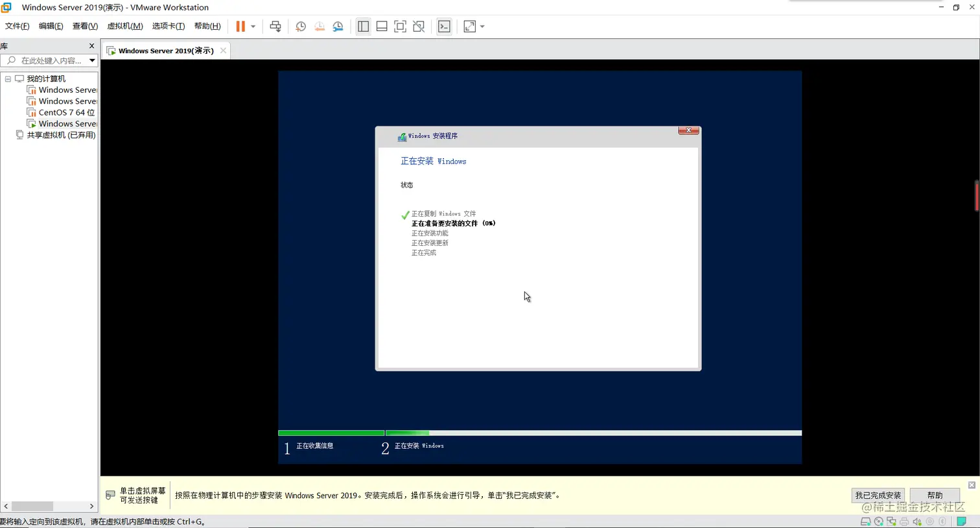Open the 帮助(H) menu

pyautogui.click(x=207, y=26)
